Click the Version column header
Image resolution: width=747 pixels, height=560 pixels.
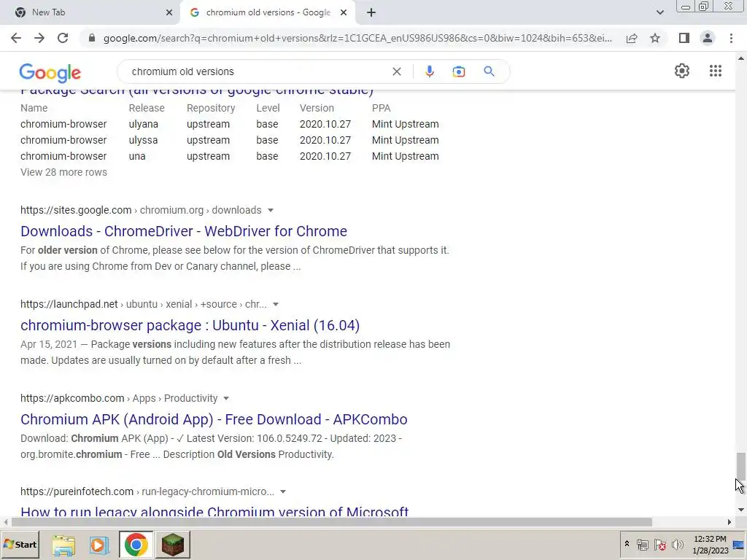(x=317, y=108)
